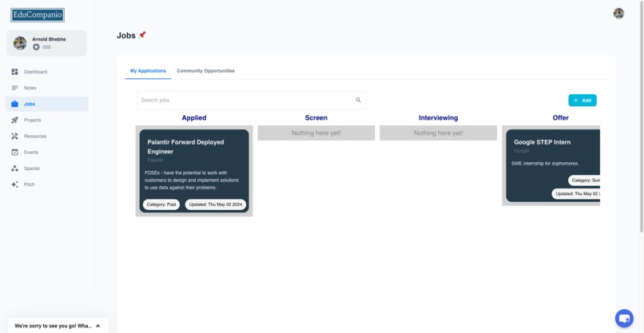The image size is (644, 333).
Task: Click the Jobs label in sidebar
Action: coord(30,104)
